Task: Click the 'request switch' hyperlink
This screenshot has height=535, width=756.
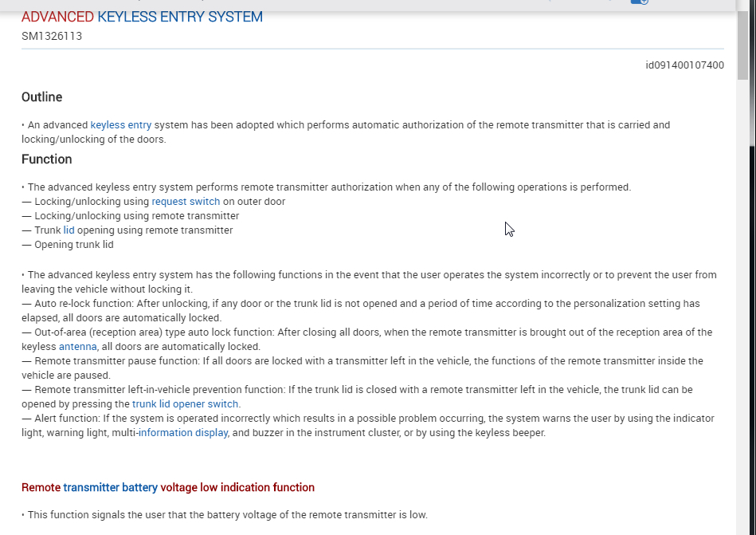Action: click(186, 202)
